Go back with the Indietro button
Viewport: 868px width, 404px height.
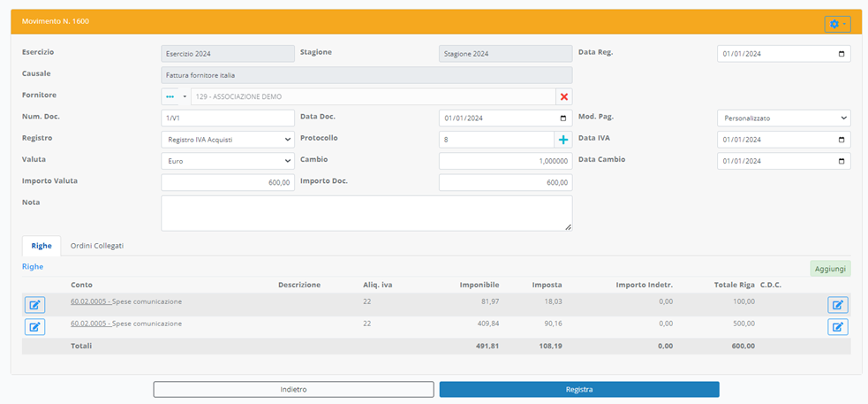click(293, 389)
